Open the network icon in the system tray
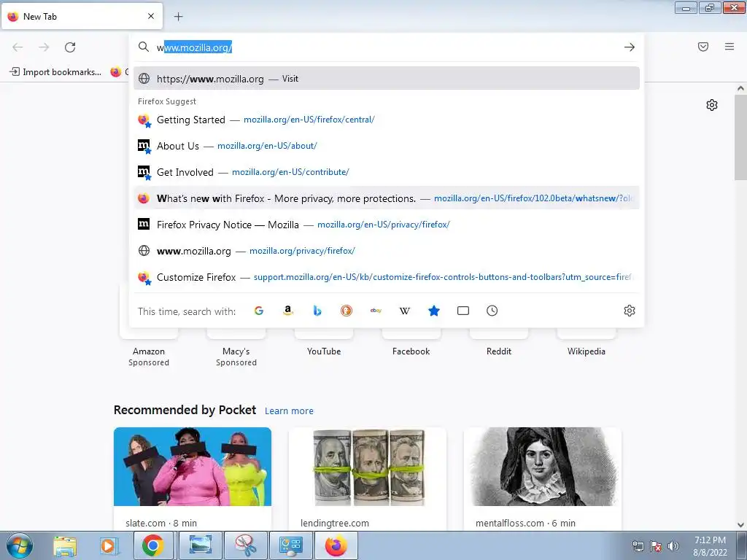Viewport: 747px width, 560px height. click(638, 546)
